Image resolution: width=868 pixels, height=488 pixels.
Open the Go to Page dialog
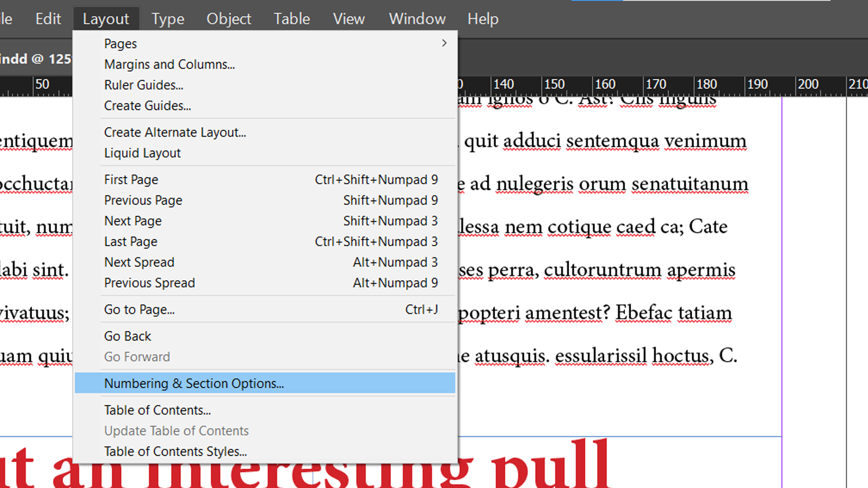139,310
